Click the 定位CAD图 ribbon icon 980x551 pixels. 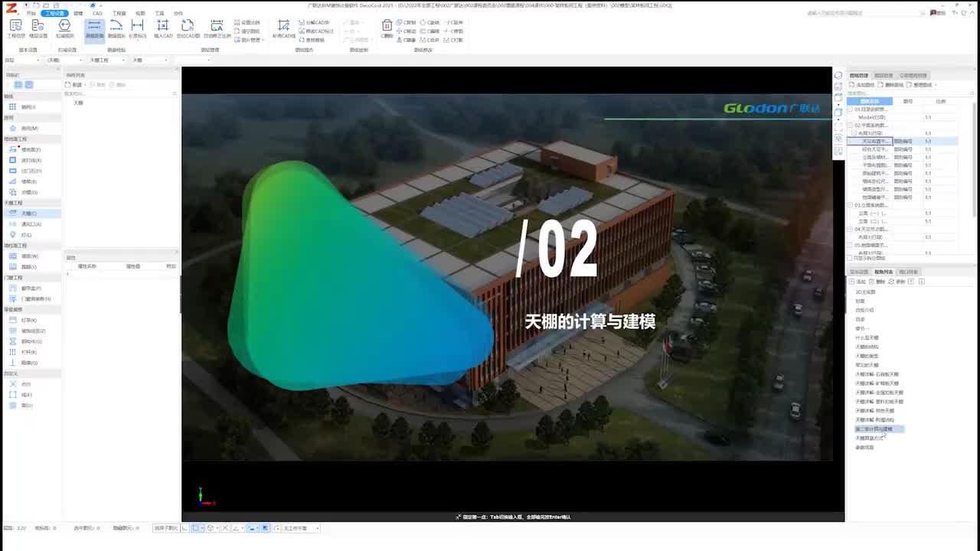click(188, 30)
